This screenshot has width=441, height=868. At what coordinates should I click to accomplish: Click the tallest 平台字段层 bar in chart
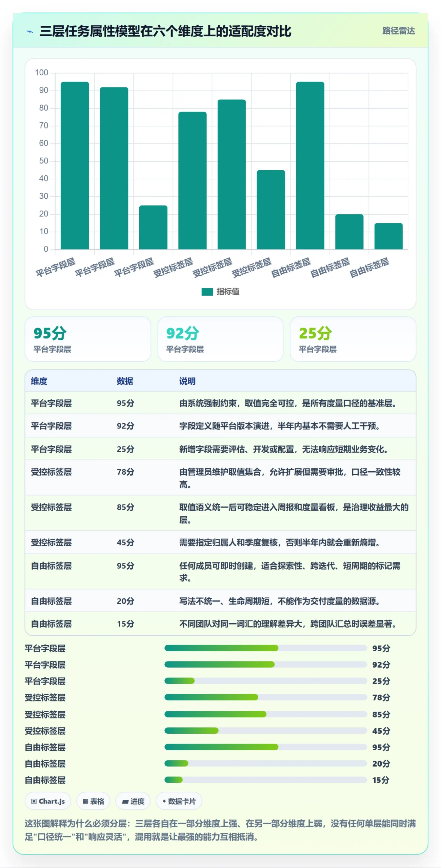[x=75, y=165]
